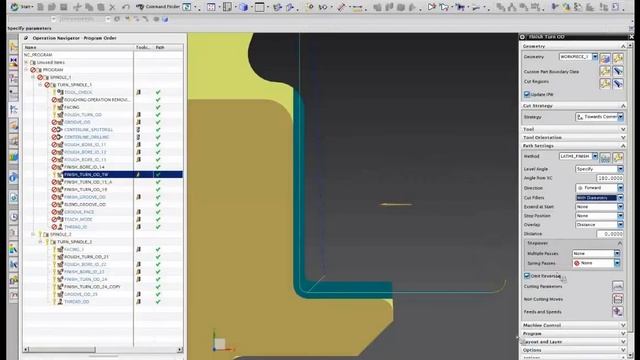
Task: Collapse the TURN_SPINDLE_2 tree node
Action: (40, 242)
